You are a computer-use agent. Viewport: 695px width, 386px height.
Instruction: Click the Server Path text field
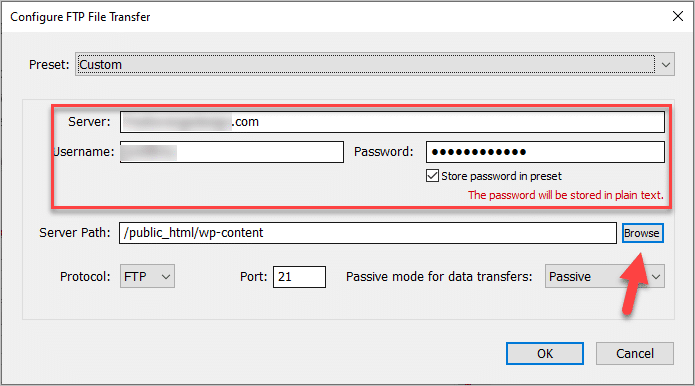[x=367, y=233]
